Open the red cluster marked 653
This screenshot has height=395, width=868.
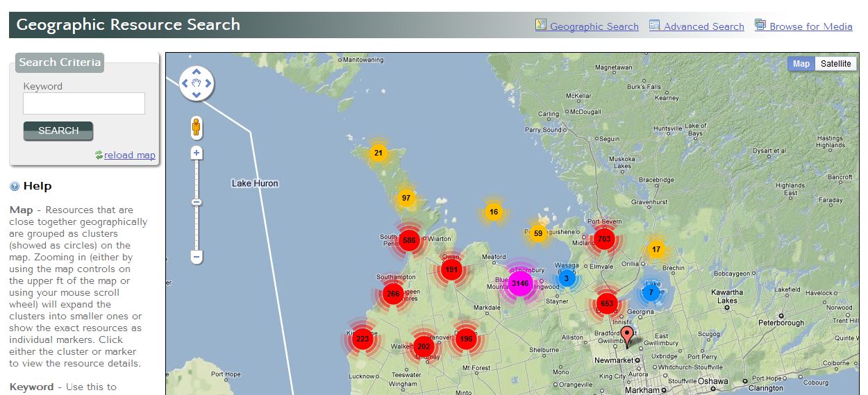tap(607, 303)
